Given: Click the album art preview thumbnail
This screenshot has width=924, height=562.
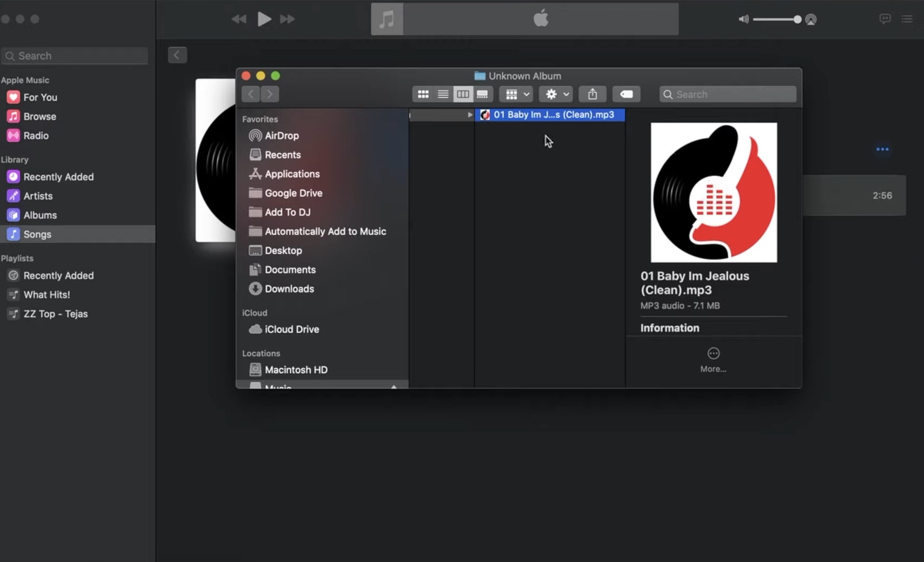Looking at the screenshot, I should 714,193.
